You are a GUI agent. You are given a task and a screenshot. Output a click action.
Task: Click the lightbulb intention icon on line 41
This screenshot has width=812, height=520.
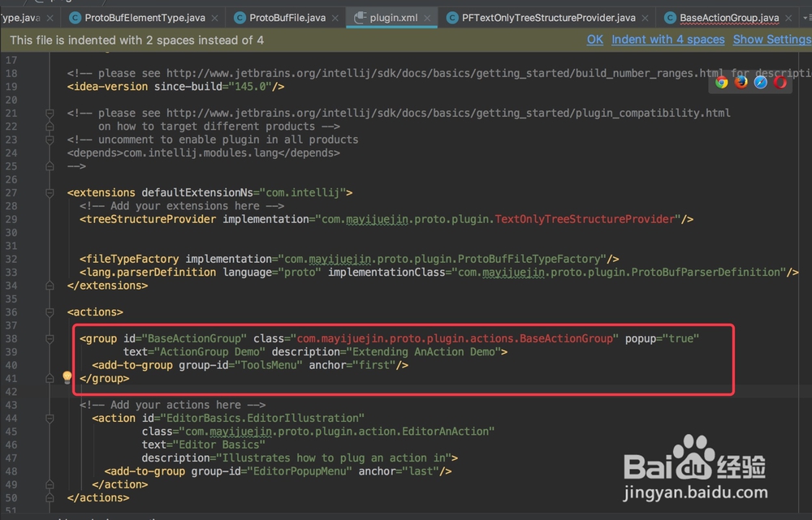67,377
